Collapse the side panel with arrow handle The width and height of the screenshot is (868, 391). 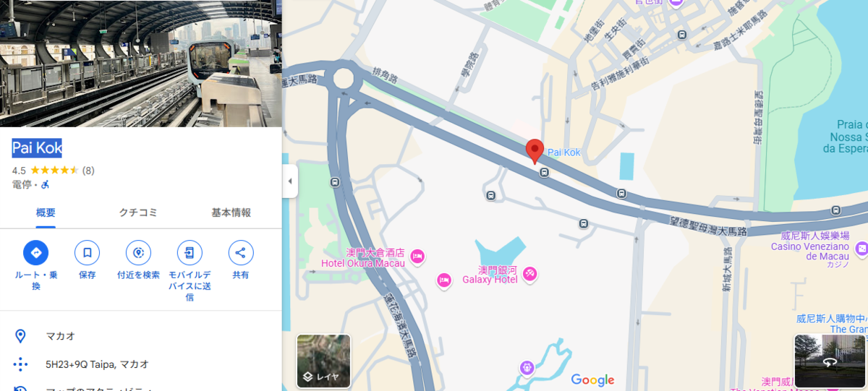(x=290, y=181)
